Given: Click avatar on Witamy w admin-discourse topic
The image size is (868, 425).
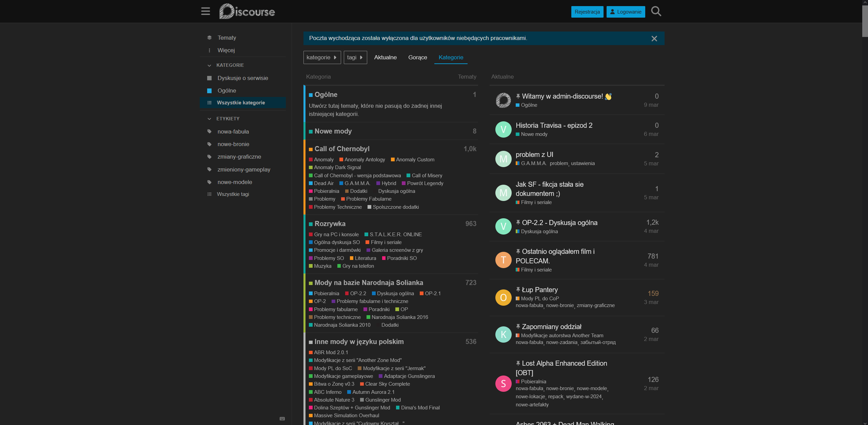Looking at the screenshot, I should click(x=503, y=100).
